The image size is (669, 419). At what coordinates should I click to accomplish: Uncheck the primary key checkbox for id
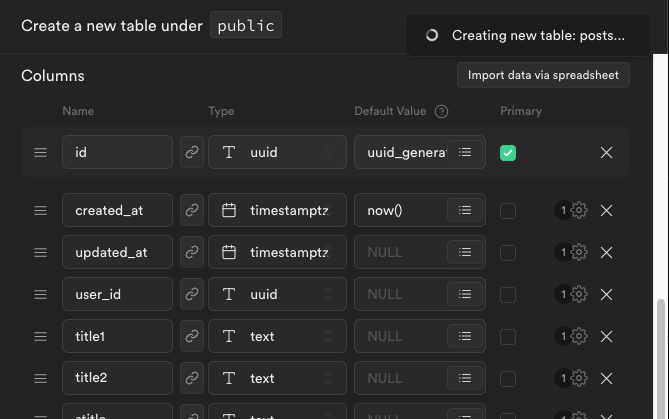click(508, 153)
